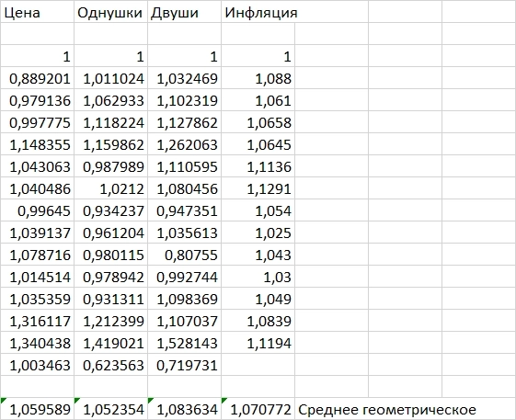Select the value 1,1291

coord(269,188)
